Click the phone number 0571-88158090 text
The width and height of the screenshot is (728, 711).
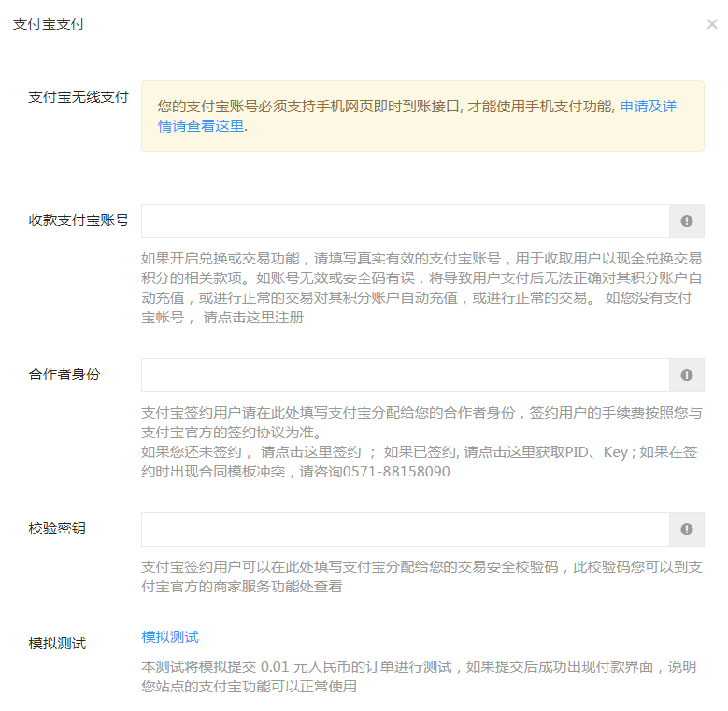(396, 472)
